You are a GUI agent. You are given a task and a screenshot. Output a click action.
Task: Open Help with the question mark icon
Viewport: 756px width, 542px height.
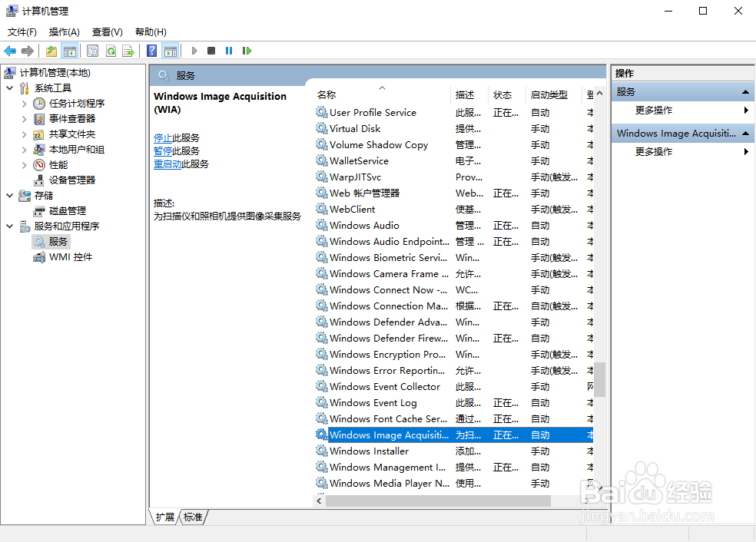point(151,51)
